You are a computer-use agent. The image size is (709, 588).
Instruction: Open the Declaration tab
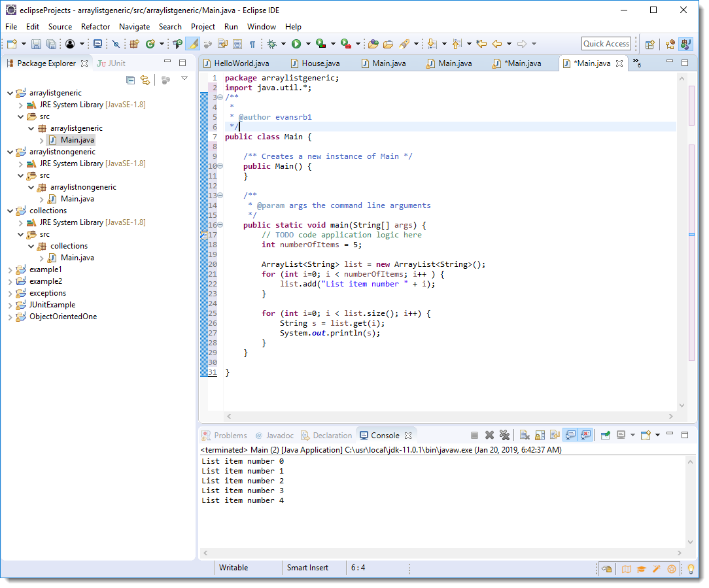(x=326, y=436)
